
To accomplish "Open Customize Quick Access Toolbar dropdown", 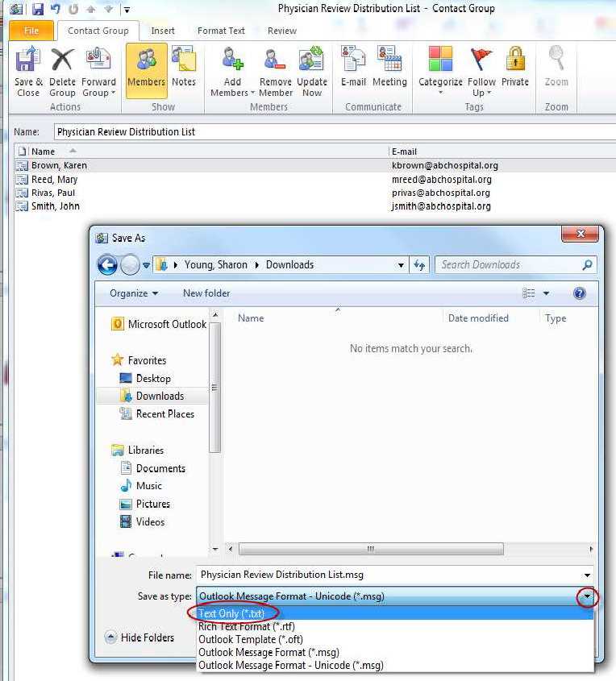I will point(127,9).
